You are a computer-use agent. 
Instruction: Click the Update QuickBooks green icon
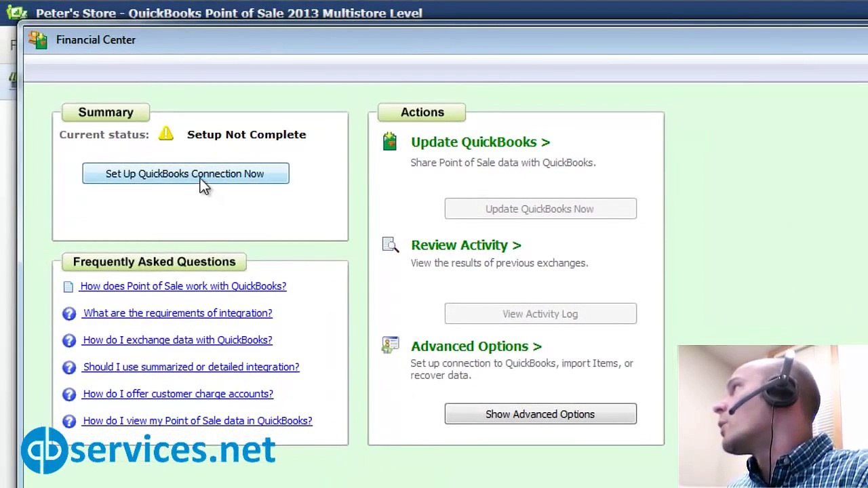pyautogui.click(x=389, y=142)
